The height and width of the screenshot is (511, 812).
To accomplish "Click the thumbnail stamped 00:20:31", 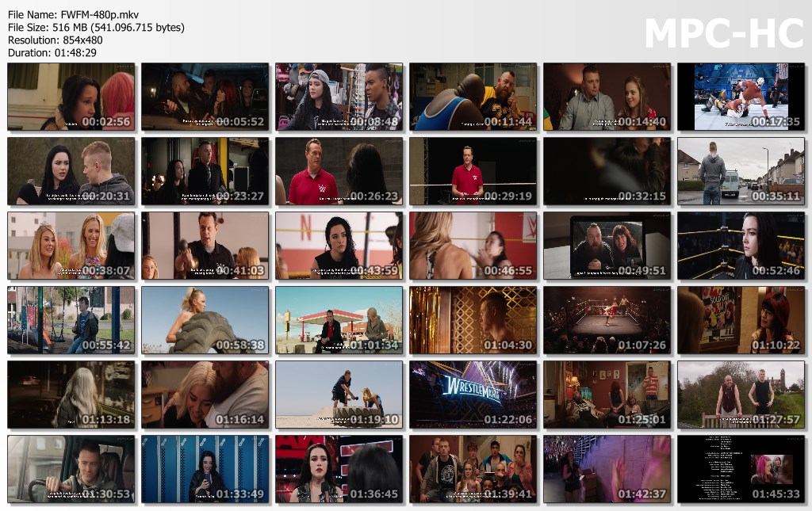I will point(71,171).
